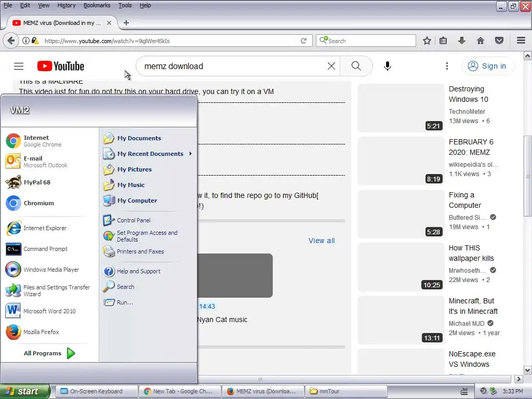Open Internet Explorer

(x=49, y=228)
